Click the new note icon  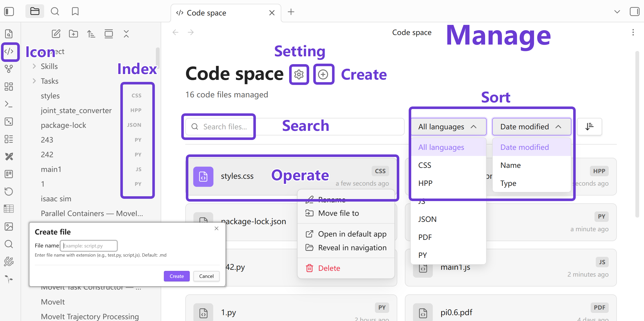click(x=56, y=34)
